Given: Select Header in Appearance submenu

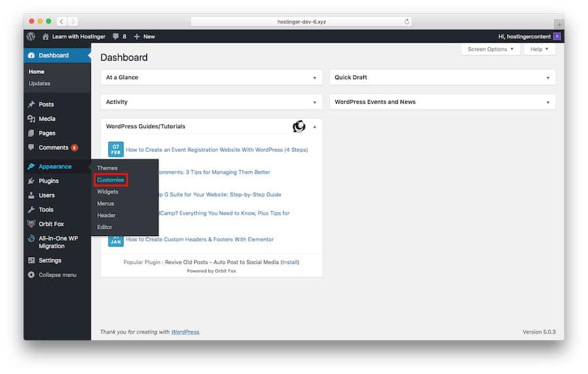Looking at the screenshot, I should tap(106, 215).
